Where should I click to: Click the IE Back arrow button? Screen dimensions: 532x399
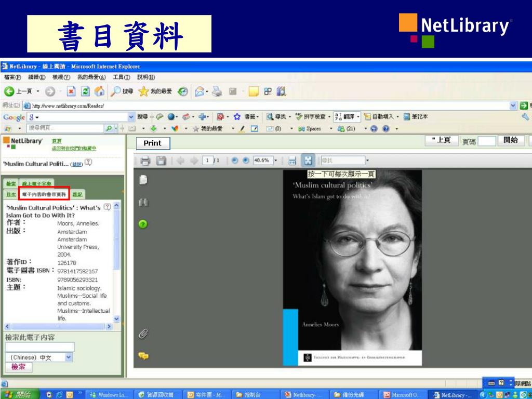click(9, 91)
